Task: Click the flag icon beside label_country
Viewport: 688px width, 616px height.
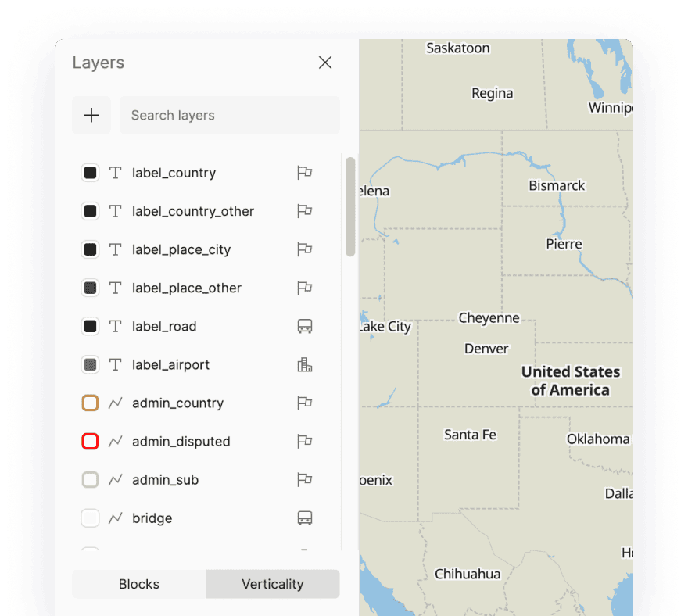Action: tap(304, 173)
